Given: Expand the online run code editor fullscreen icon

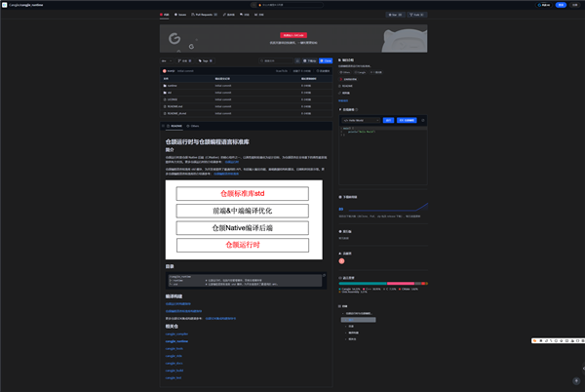Looking at the screenshot, I should coord(423,120).
